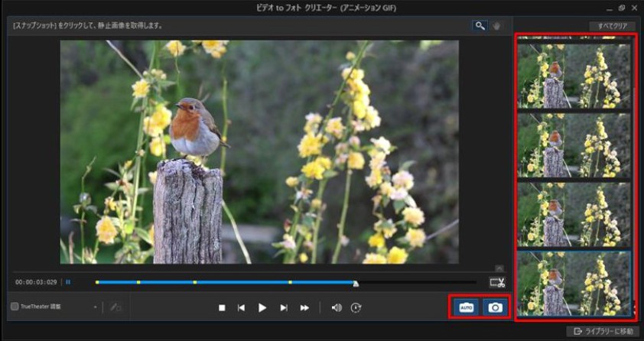Screen dimensions: 644x341
Task: Select the magnifier zoom tool
Action: tap(480, 26)
